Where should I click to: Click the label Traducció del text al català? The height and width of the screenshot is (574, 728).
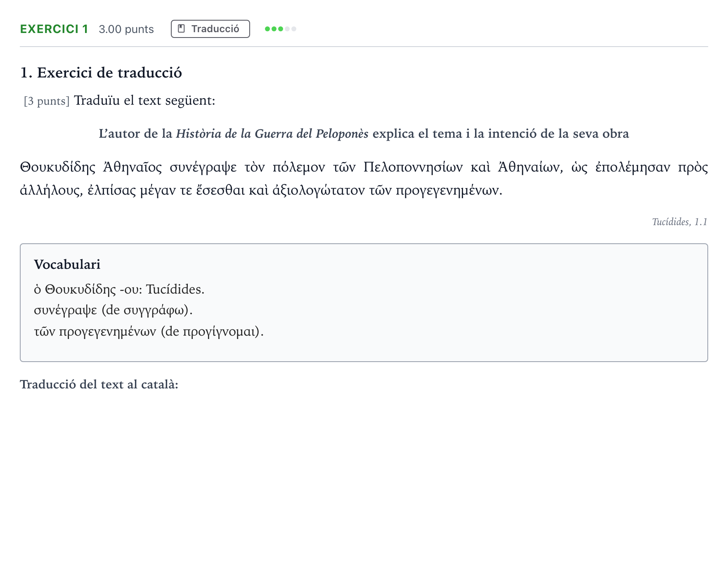pos(99,384)
